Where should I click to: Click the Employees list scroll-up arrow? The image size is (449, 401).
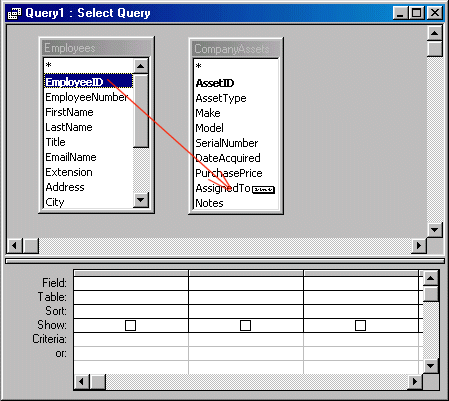141,66
